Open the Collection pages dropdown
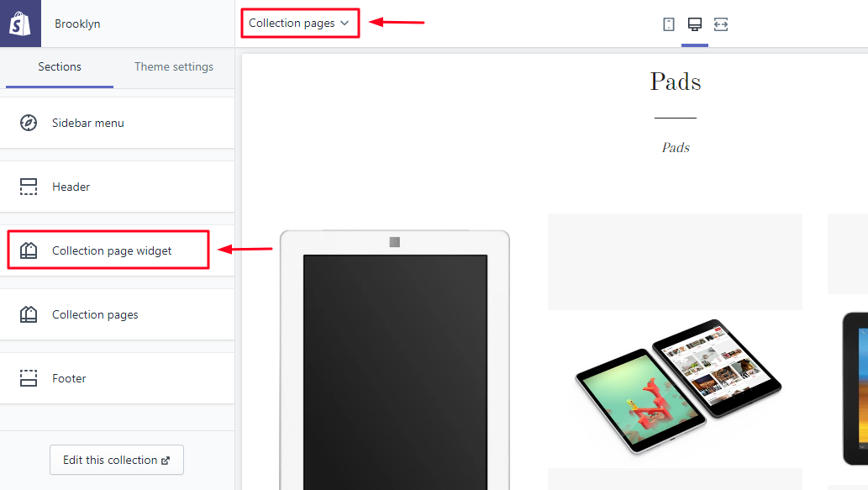The width and height of the screenshot is (868, 490). pos(300,24)
